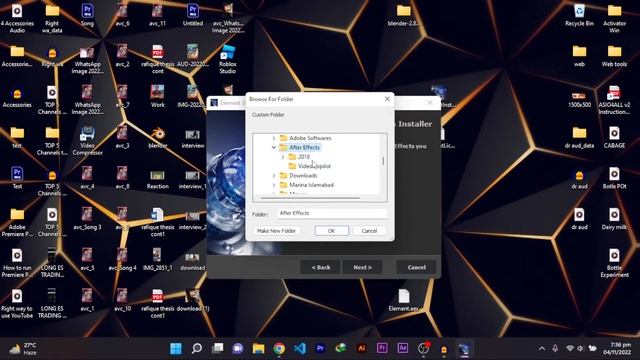Expand the Downloads folder node
This screenshot has height=360, width=640.
click(274, 176)
